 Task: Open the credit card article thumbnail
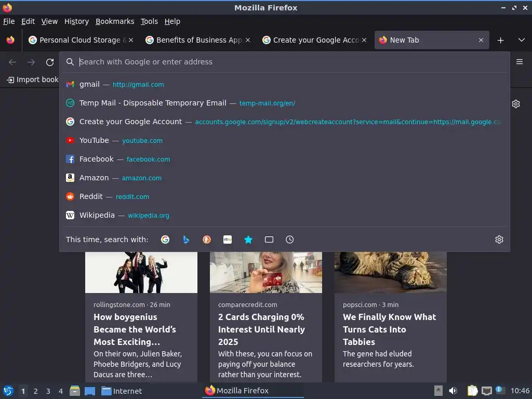[266, 272]
